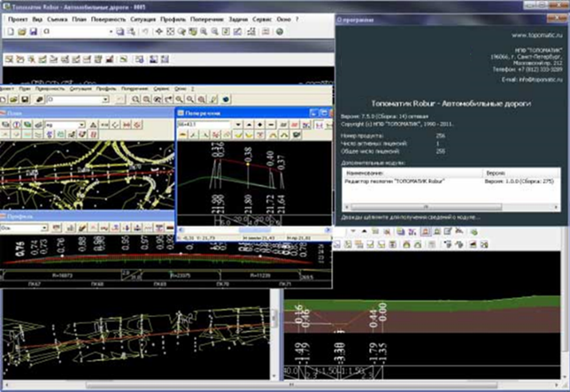Click the pencil icon in Профиль toolbar

(x=82, y=227)
